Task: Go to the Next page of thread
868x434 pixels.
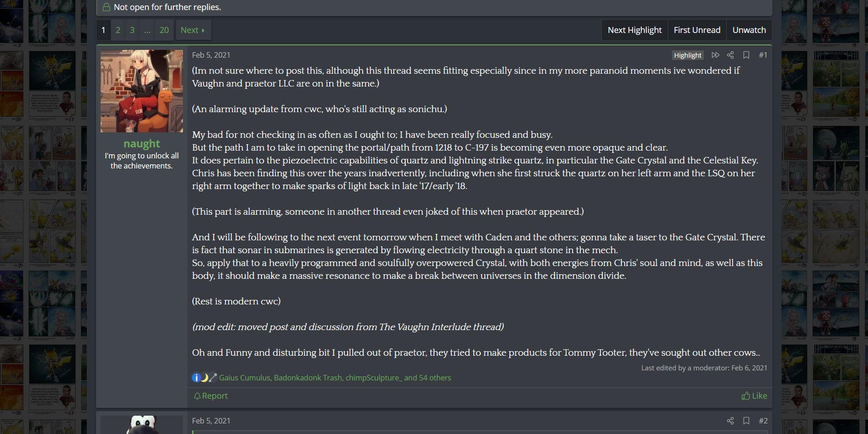Action: click(x=193, y=30)
